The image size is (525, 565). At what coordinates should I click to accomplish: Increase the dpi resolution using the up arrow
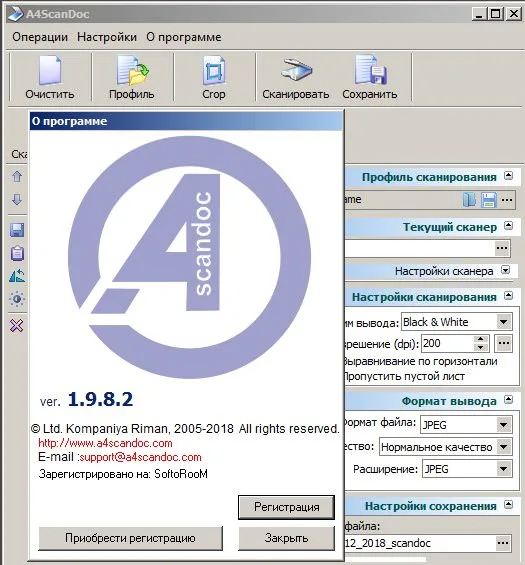coord(480,339)
